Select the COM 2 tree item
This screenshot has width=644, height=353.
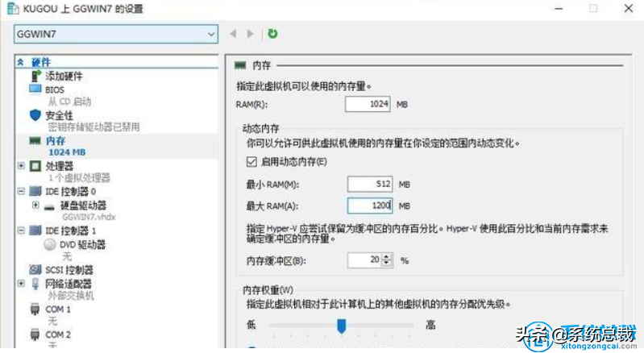click(58, 334)
